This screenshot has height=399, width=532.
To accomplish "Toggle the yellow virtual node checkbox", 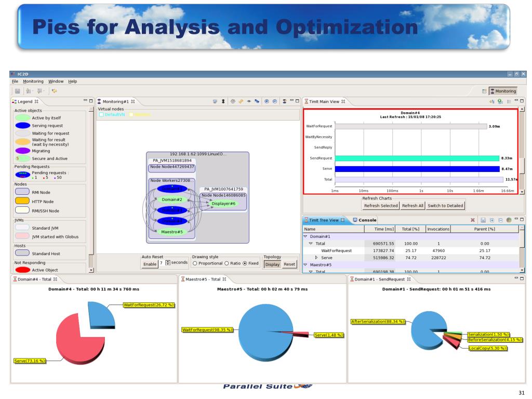I will click(131, 115).
